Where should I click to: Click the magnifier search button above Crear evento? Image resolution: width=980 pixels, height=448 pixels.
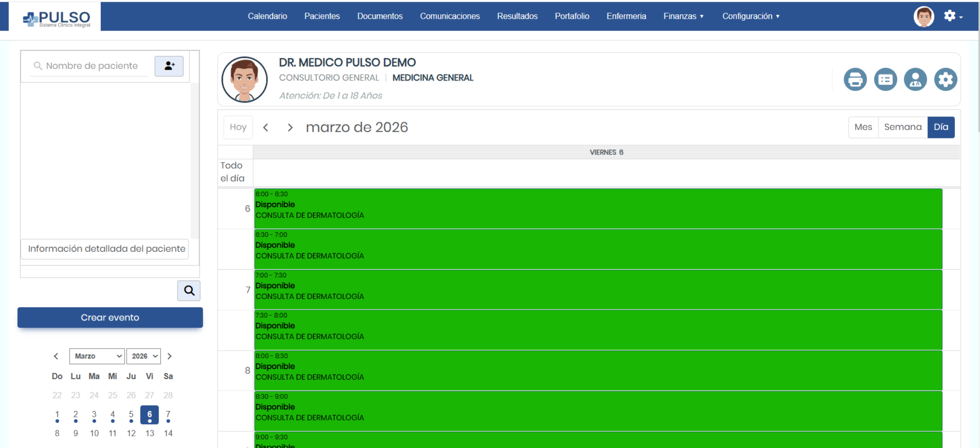[x=189, y=290]
